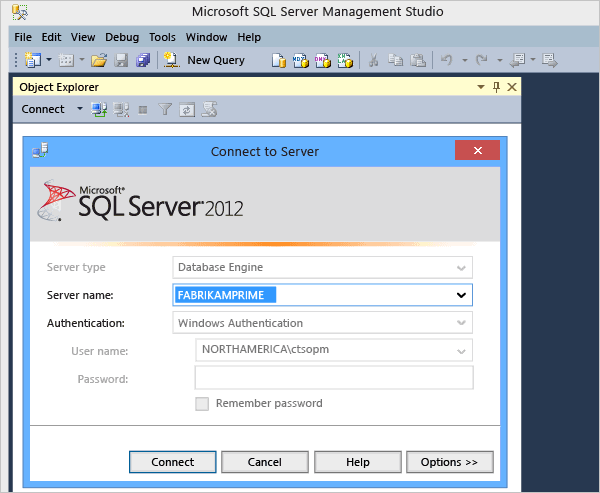Screen dimensions: 600x493
Task: Toggle the Remember password checkbox
Action: [202, 403]
